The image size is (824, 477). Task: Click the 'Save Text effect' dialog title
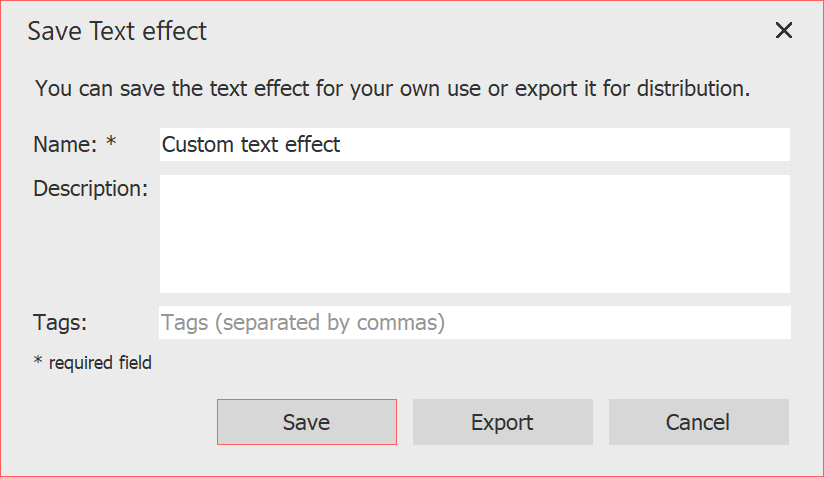point(117,31)
